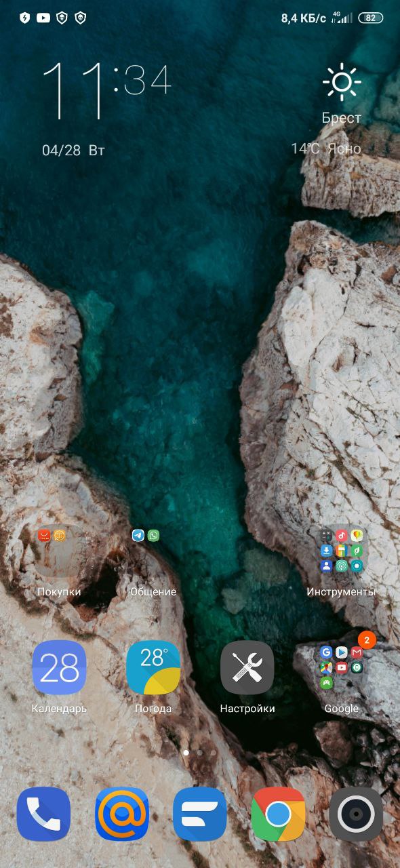Tap the 04/28 Вт date text
This screenshot has height=868, width=400.
73,150
